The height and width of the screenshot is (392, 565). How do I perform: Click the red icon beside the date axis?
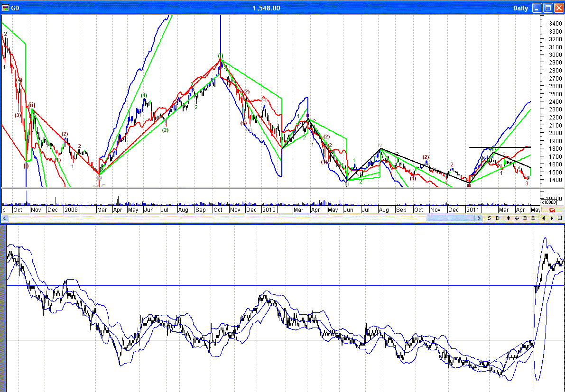pos(552,210)
